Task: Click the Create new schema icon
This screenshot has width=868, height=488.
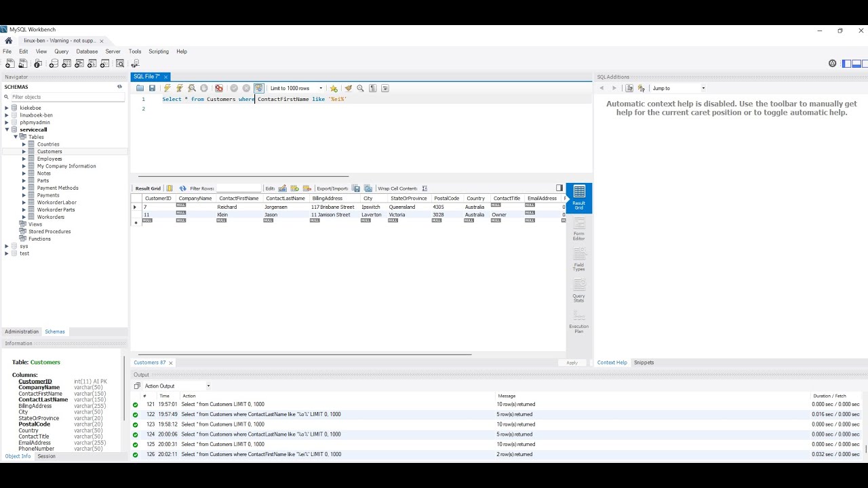Action: pyautogui.click(x=54, y=63)
